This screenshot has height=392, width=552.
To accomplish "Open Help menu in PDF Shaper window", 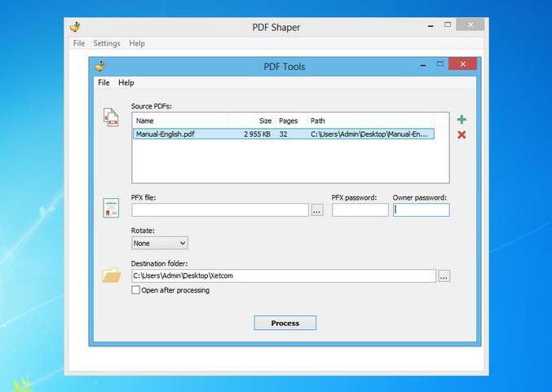I will point(137,43).
